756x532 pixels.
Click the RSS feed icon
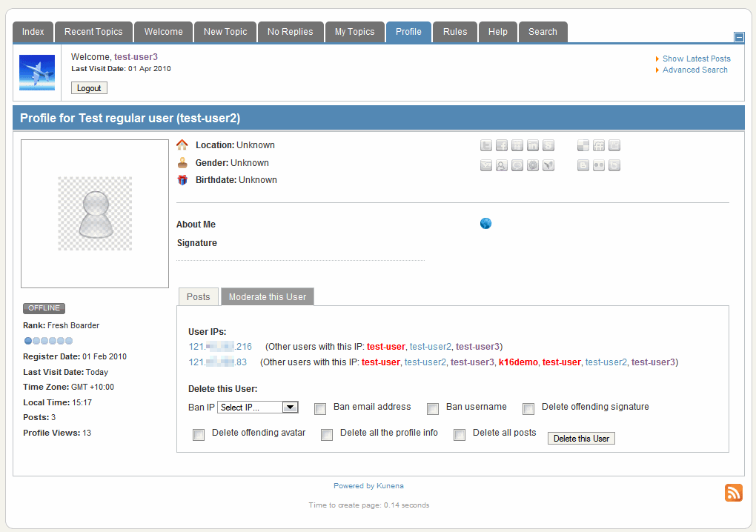[733, 493]
